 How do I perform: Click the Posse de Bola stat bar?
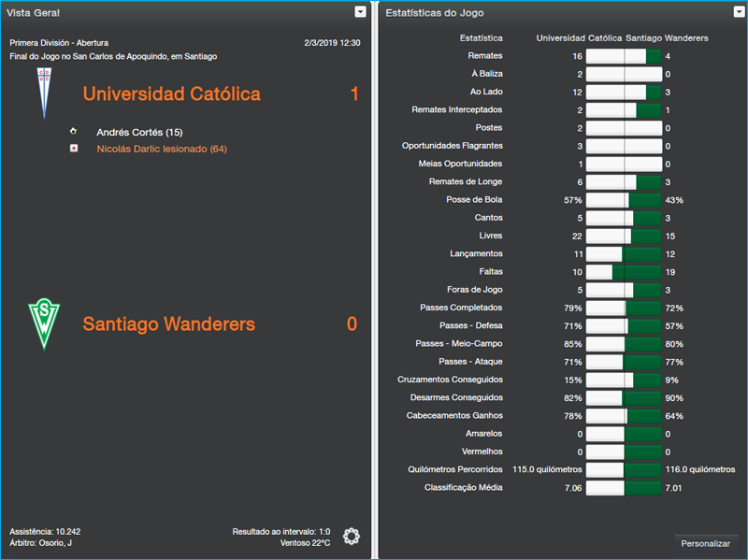click(x=623, y=200)
